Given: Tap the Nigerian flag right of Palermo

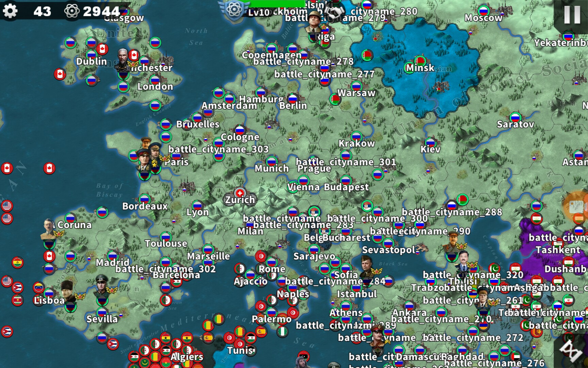Looking at the screenshot, I should pos(282,331).
